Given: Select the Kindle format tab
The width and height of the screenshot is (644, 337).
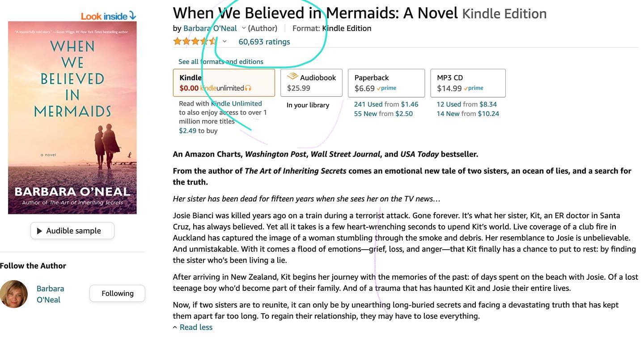Looking at the screenshot, I should coord(224,83).
